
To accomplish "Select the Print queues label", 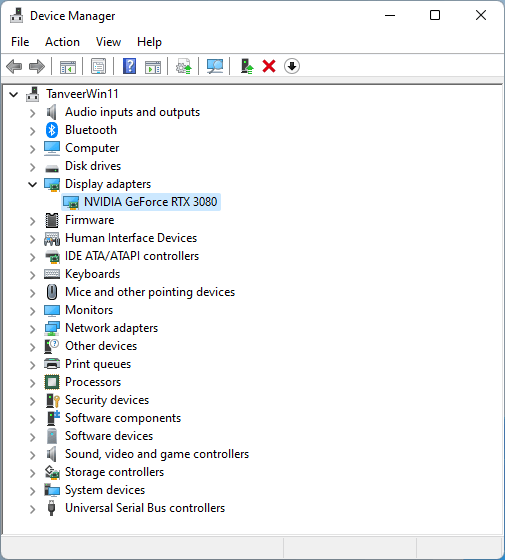I will pyautogui.click(x=98, y=364).
